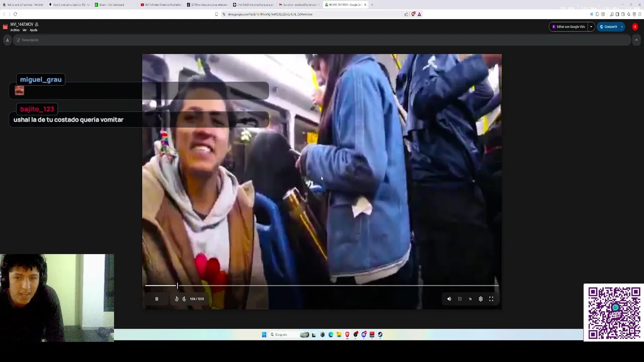Click the share page icon in address bar

tap(406, 14)
